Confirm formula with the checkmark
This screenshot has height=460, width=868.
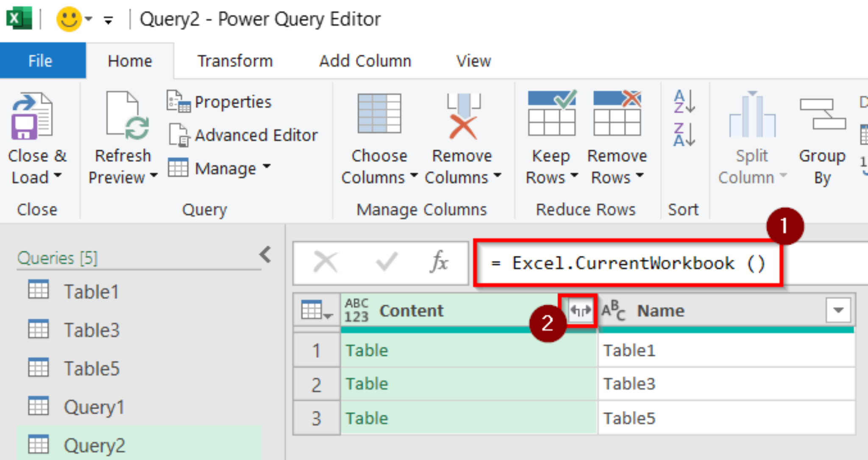coord(387,262)
